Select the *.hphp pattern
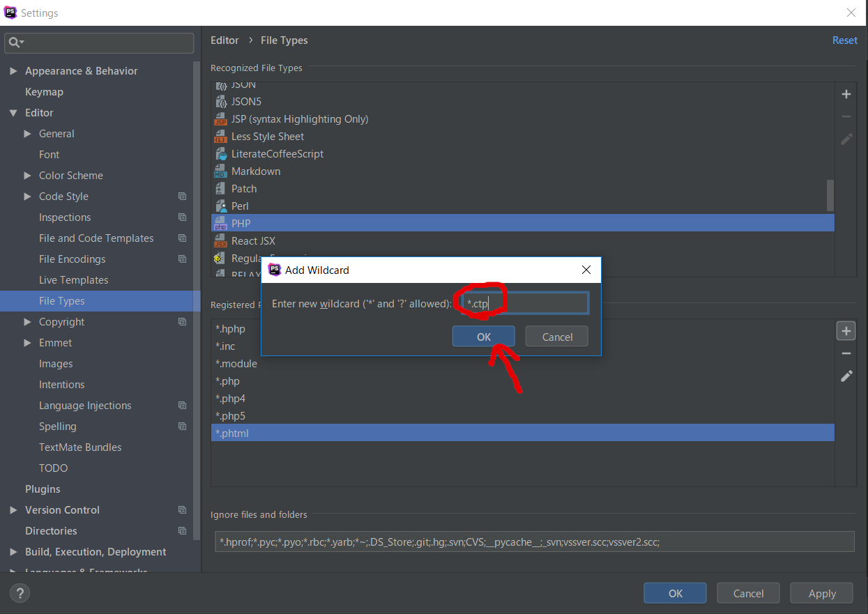 [x=230, y=329]
